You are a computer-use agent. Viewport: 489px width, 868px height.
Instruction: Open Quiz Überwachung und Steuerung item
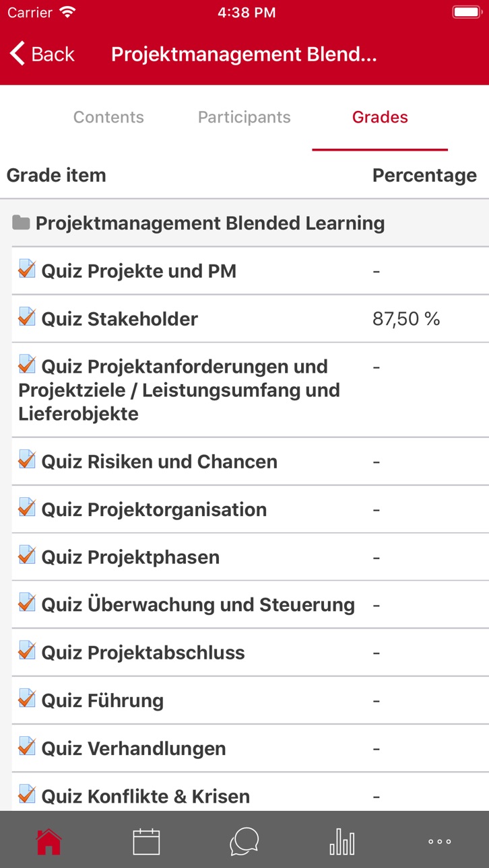tap(250, 605)
